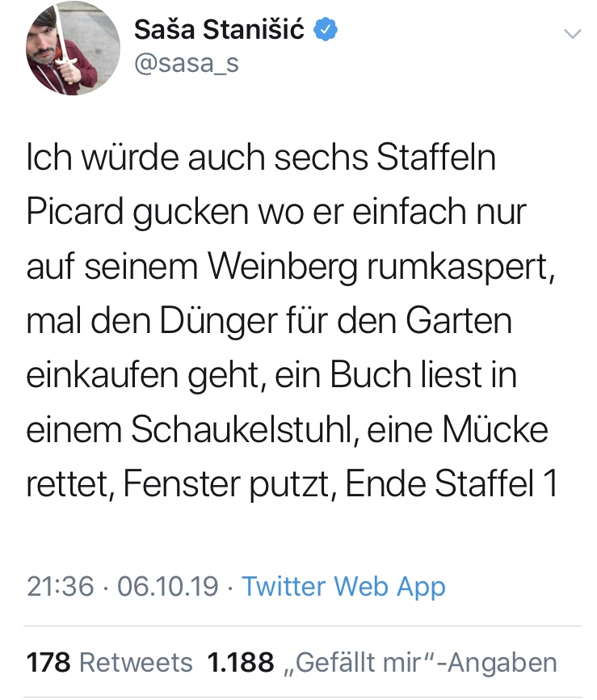Expand the caret at top right of tweet
Image resolution: width=597 pixels, height=700 pixels.
coord(574,34)
